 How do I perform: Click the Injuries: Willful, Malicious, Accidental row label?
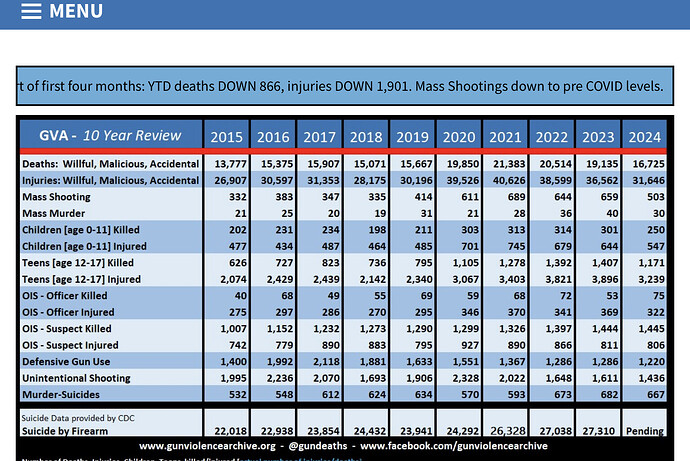[x=110, y=180]
